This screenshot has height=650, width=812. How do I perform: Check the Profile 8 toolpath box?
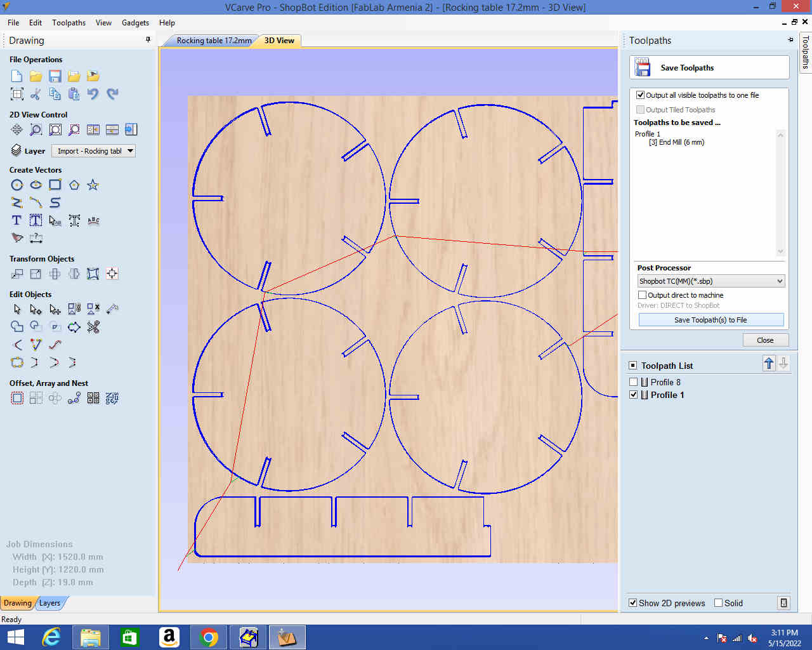coord(633,382)
